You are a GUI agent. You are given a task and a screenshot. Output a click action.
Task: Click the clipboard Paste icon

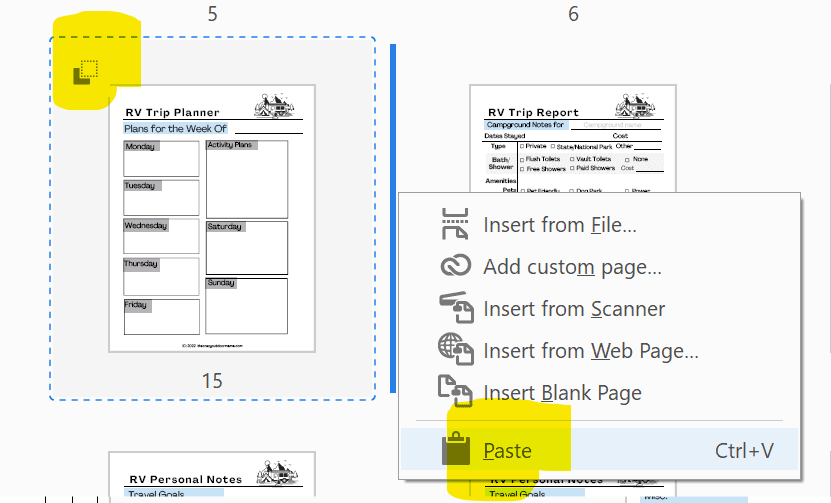(x=456, y=448)
